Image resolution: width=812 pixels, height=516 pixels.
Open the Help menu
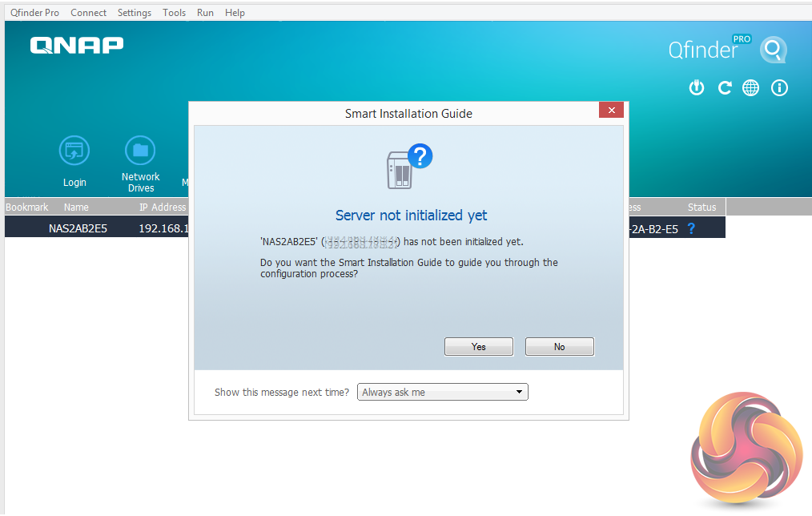coord(235,13)
